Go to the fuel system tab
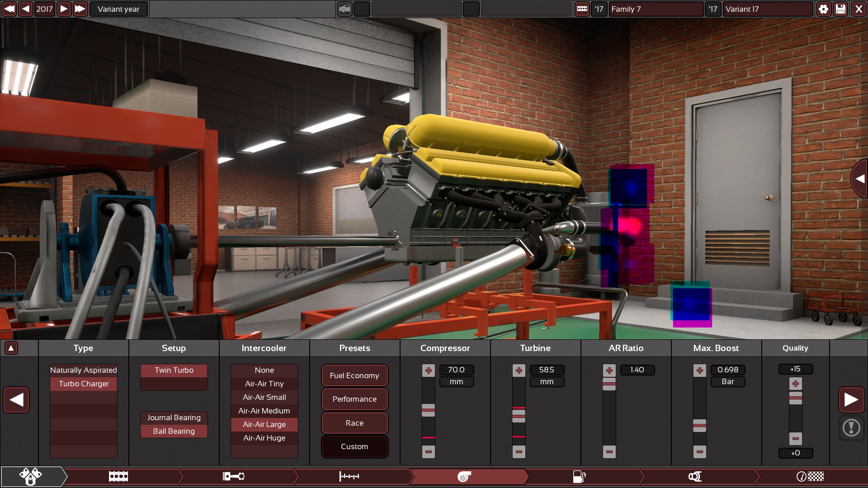The image size is (868, 488). (x=579, y=476)
